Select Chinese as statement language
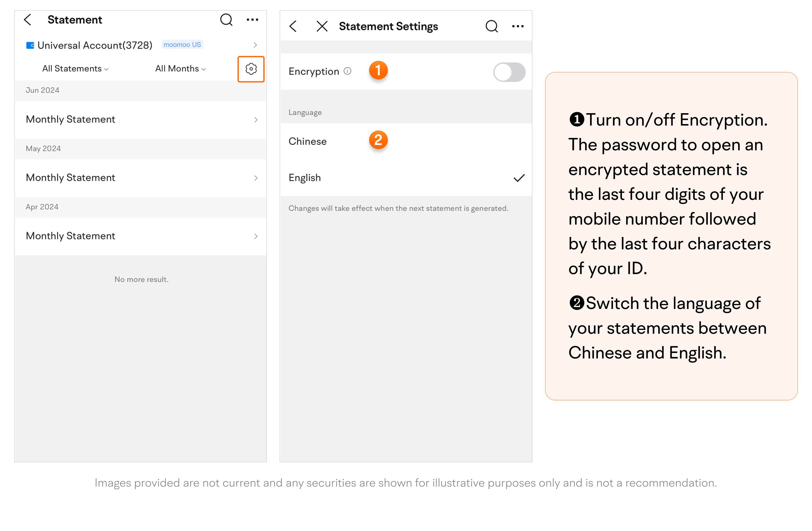812x531 pixels. coord(406,141)
